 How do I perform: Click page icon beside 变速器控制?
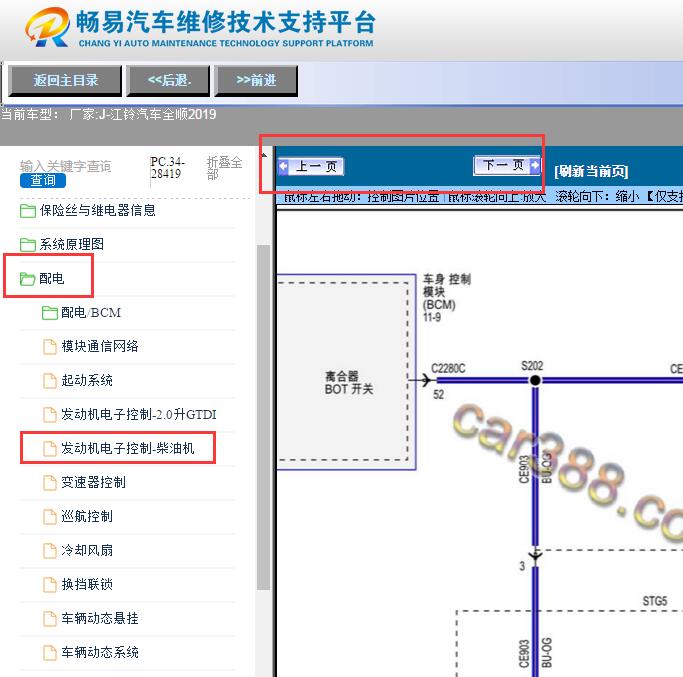pyautogui.click(x=50, y=483)
